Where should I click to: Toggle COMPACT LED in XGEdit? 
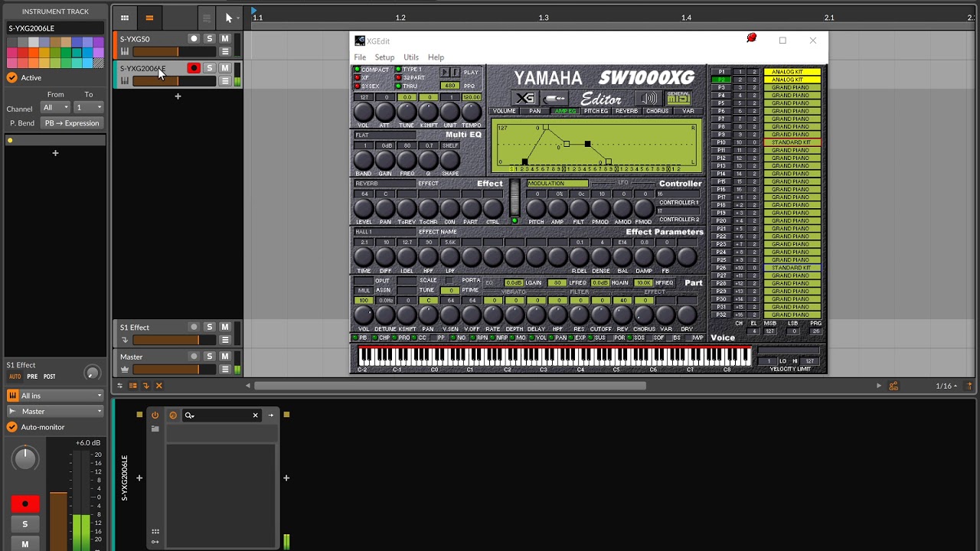coord(357,70)
